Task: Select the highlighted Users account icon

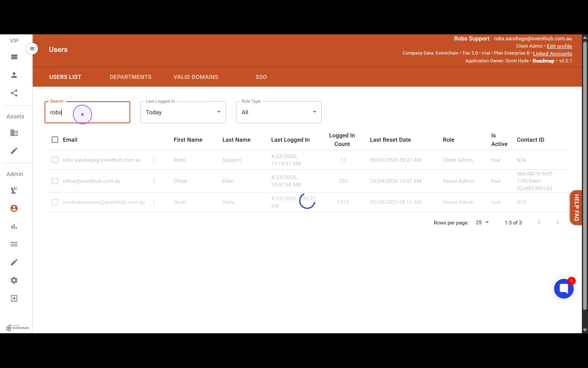Action: [x=14, y=208]
